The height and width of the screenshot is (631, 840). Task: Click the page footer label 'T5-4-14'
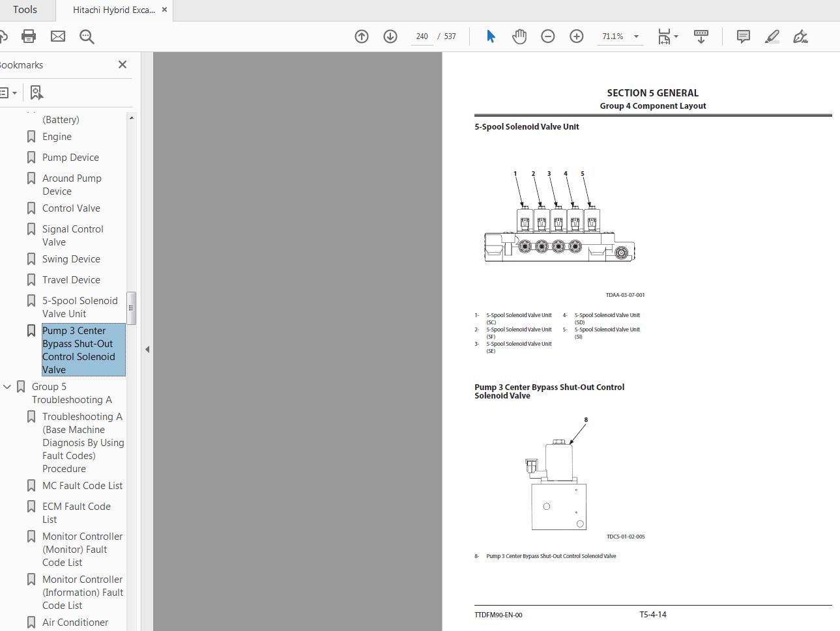click(x=652, y=615)
